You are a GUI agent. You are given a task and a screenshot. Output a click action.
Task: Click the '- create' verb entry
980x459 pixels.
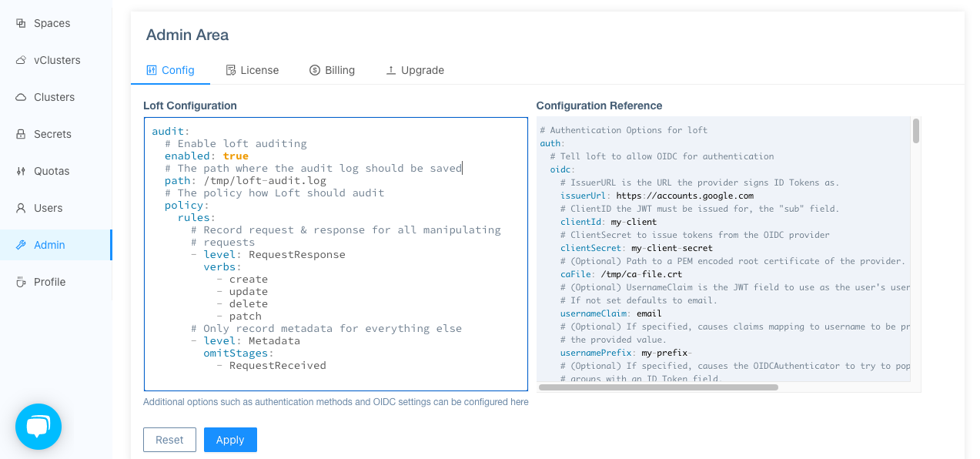click(242, 279)
